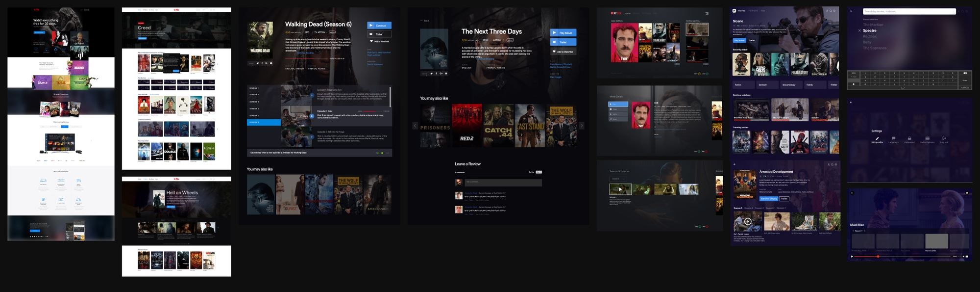Screen dimensions: 980x292
Task: Remove Spectre from recent searches X icon
Action: (x=859, y=30)
